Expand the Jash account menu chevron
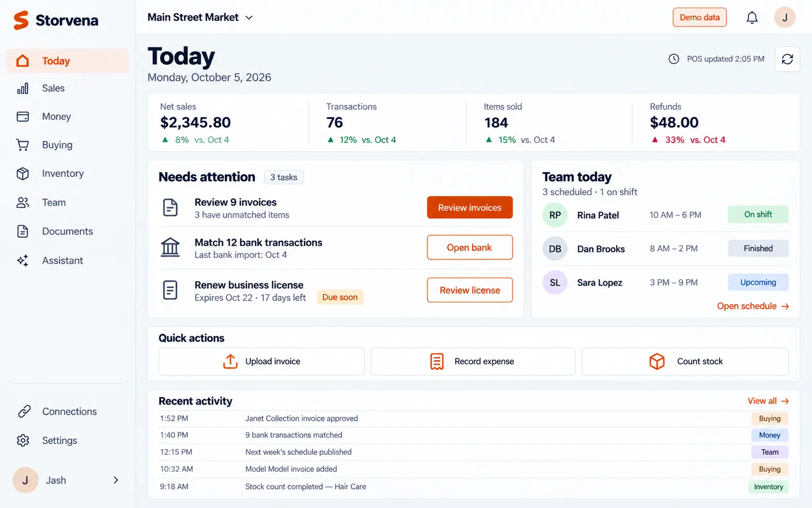This screenshot has height=508, width=812. 116,480
